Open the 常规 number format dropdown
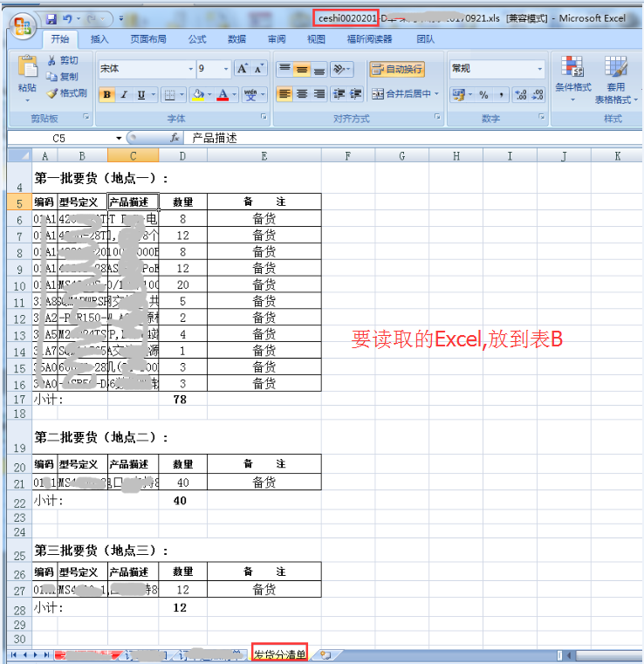644x664 pixels. pos(539,69)
